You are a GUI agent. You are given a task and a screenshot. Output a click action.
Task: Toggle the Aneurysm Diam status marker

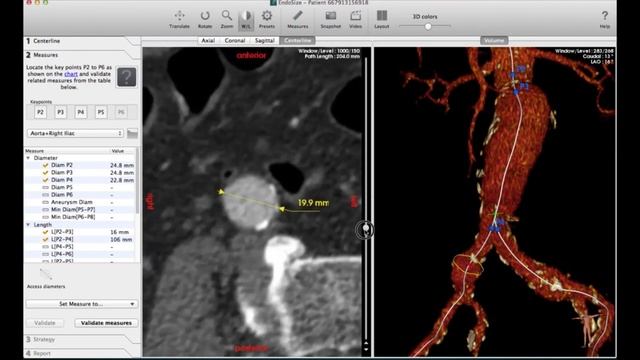coord(45,202)
